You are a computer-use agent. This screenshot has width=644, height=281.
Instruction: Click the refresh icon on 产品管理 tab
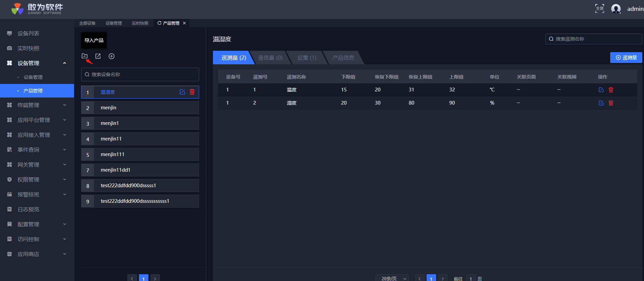pyautogui.click(x=159, y=23)
